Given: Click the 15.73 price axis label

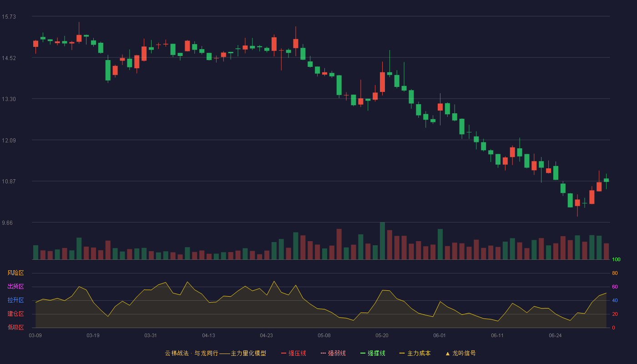Looking at the screenshot, I should pyautogui.click(x=9, y=17).
